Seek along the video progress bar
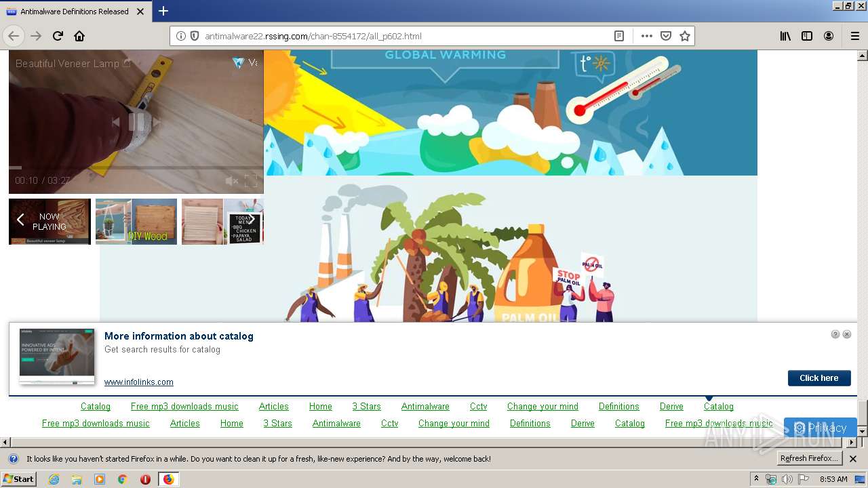The width and height of the screenshot is (868, 488). pyautogui.click(x=136, y=167)
